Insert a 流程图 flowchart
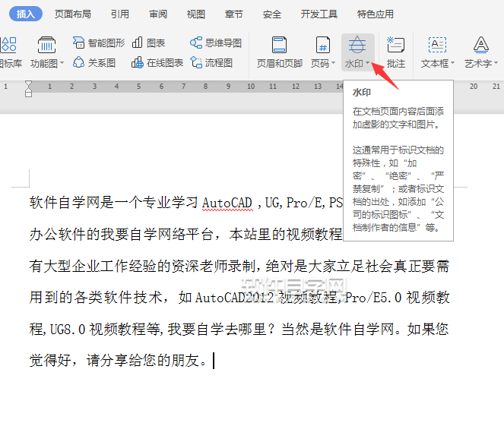 click(211, 62)
